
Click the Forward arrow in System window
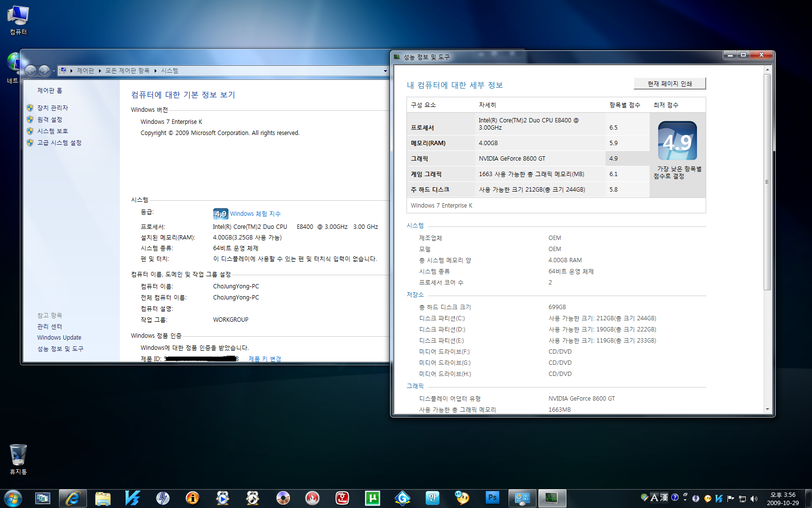44,71
